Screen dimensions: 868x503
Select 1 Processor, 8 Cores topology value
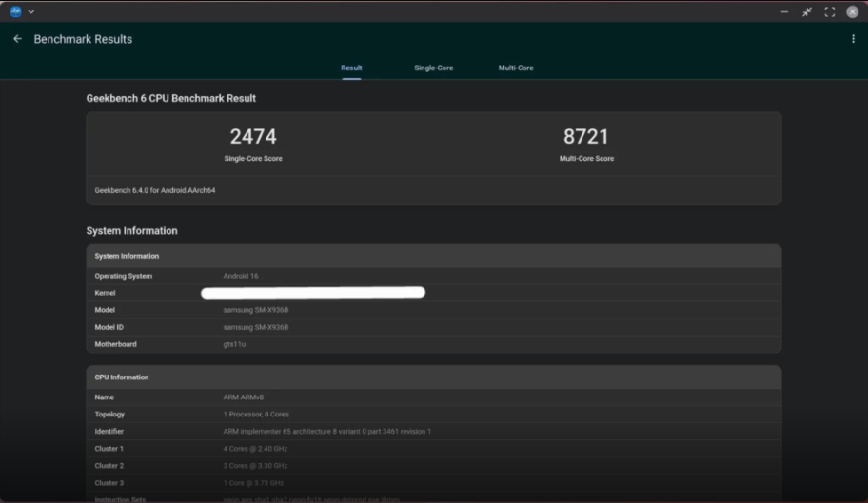coord(256,414)
